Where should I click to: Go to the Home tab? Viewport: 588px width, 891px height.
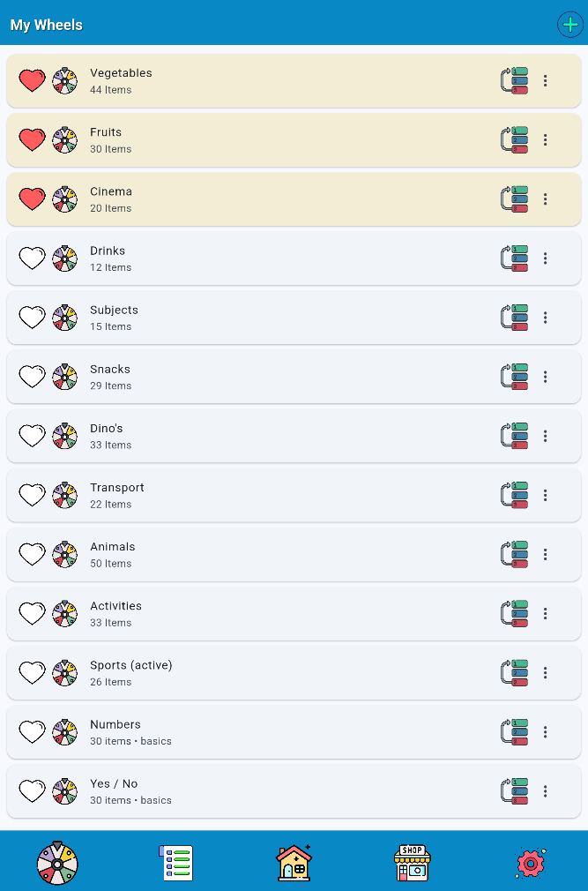click(x=294, y=862)
